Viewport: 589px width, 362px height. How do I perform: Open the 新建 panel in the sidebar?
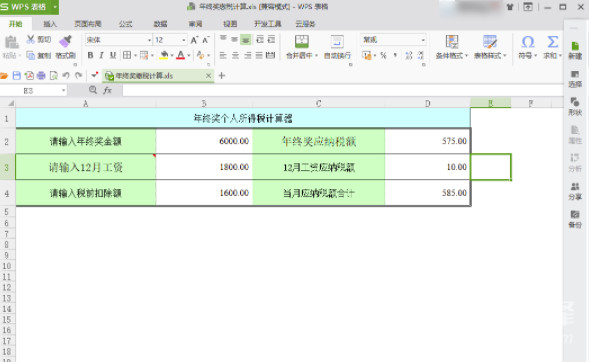[575, 50]
